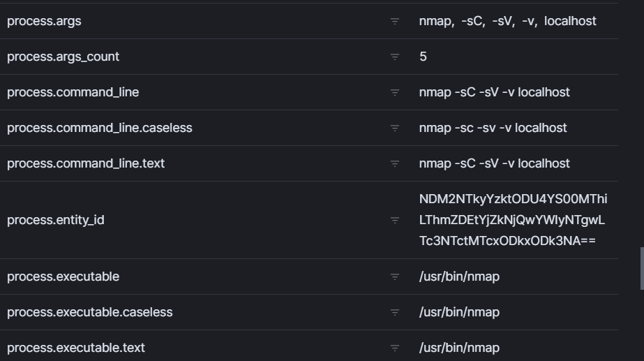
Task: Click the base64 entity ID value
Action: point(513,220)
